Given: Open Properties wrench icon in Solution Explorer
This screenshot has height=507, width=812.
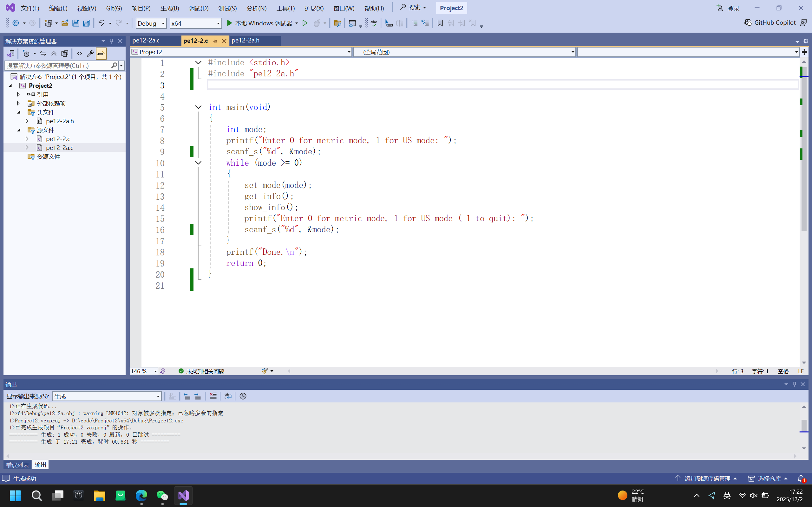Looking at the screenshot, I should tap(90, 53).
